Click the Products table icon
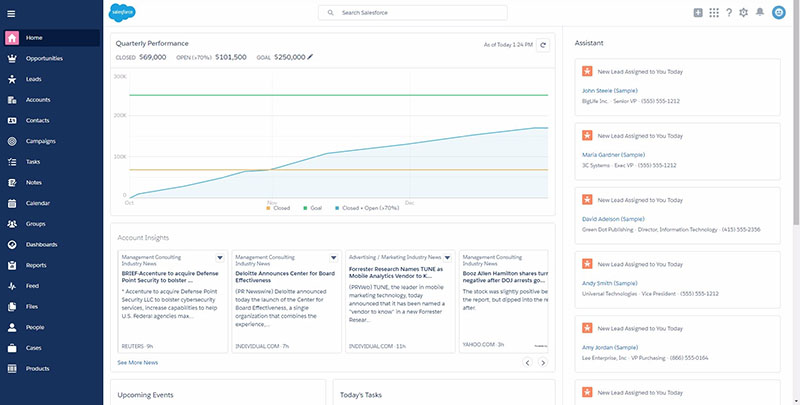Viewport: 800px width, 405px height. [x=12, y=369]
